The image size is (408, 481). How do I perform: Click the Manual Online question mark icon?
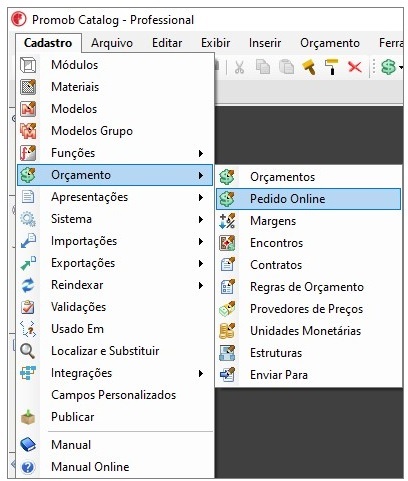pyautogui.click(x=28, y=467)
